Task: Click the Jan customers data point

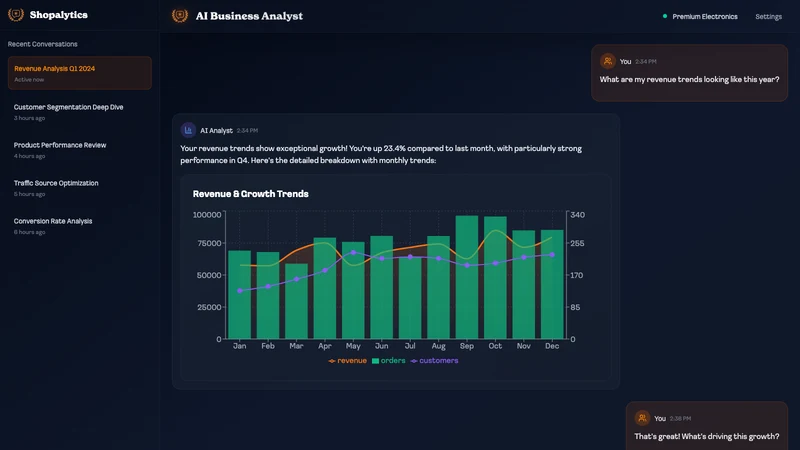Action: point(240,291)
